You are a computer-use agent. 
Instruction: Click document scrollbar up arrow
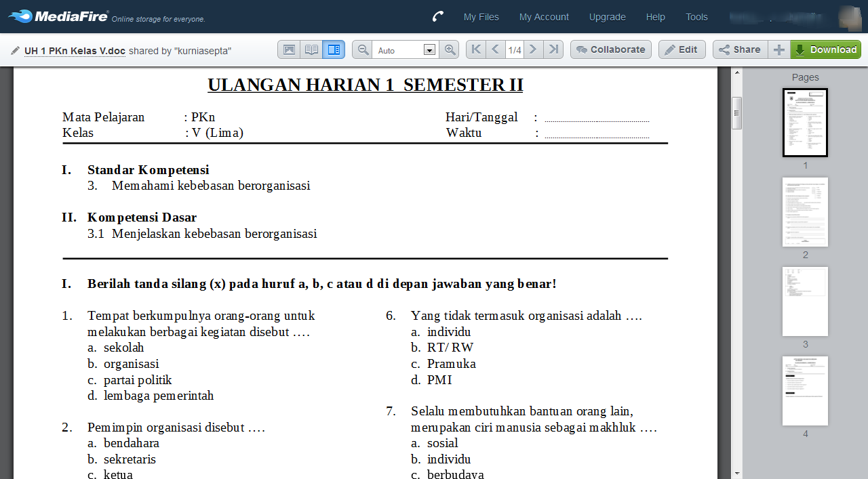pyautogui.click(x=736, y=72)
